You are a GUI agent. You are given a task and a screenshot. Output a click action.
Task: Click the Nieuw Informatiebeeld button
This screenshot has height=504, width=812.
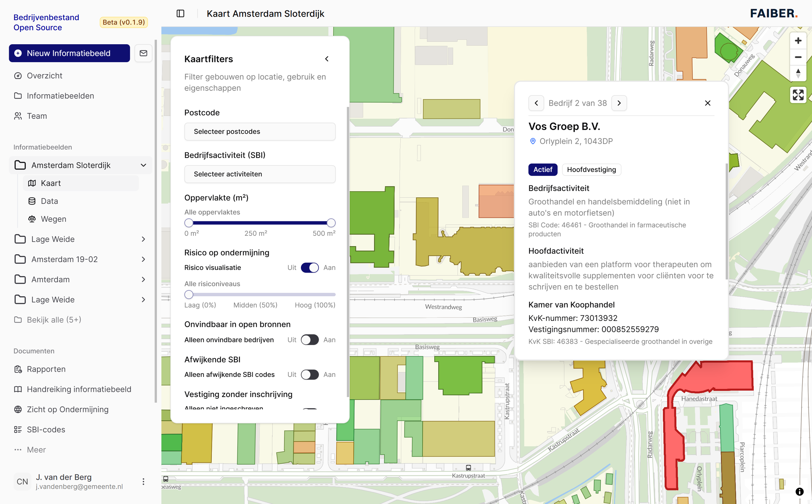pyautogui.click(x=69, y=53)
